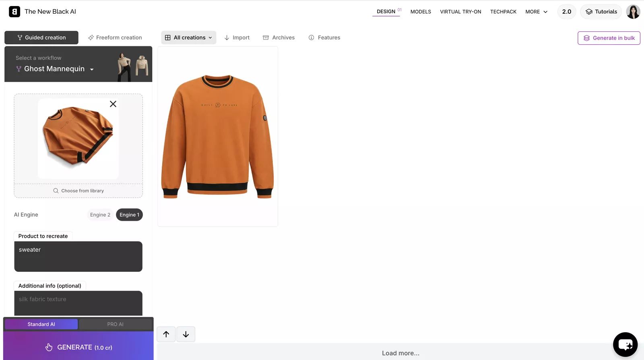Open the user profile avatar
Image resolution: width=644 pixels, height=360 pixels.
pyautogui.click(x=633, y=12)
